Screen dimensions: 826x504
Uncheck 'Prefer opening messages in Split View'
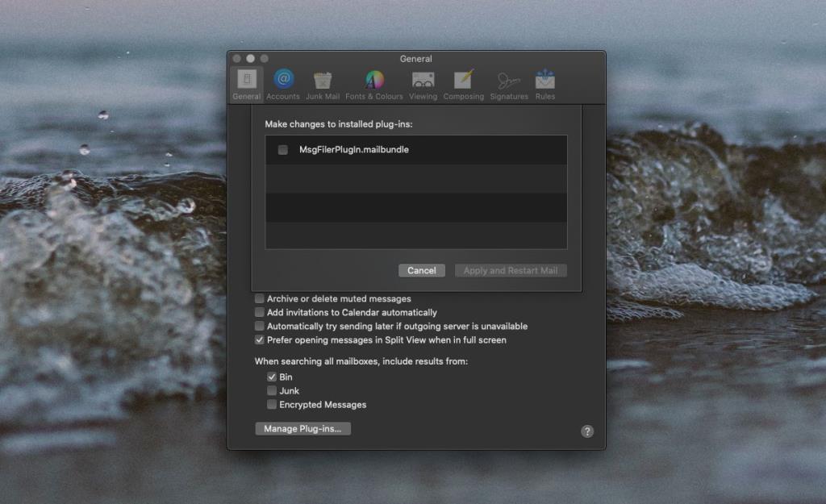(x=259, y=340)
